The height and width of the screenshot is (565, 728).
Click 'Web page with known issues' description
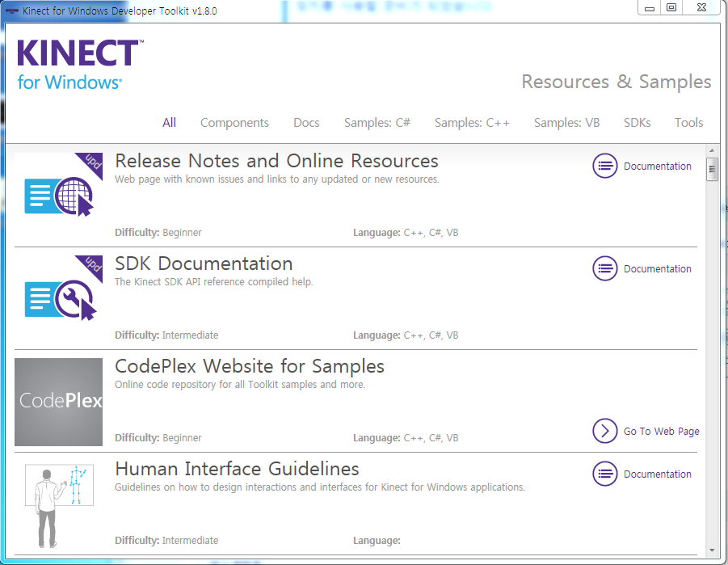click(276, 179)
